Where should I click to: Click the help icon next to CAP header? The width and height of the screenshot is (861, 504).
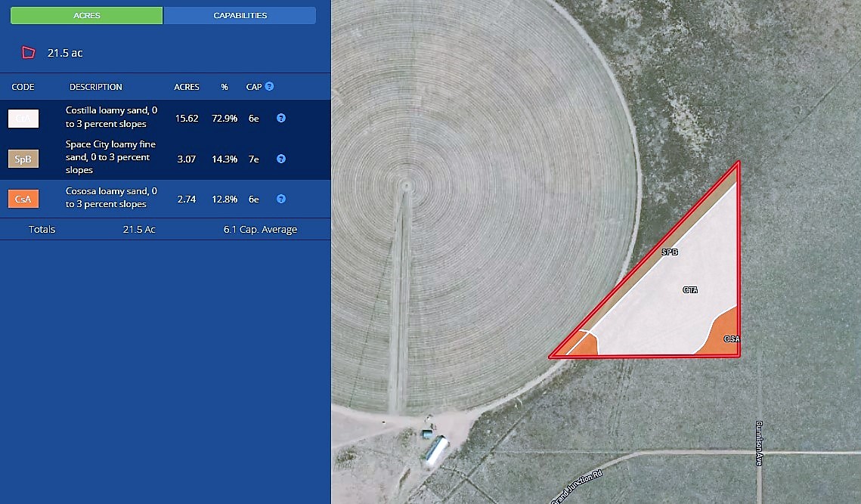click(x=269, y=86)
